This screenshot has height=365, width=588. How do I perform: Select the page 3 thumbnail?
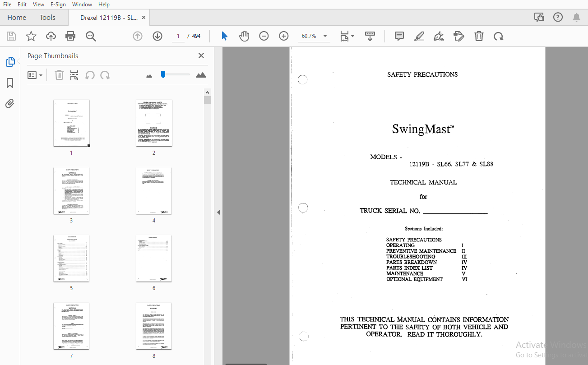click(x=71, y=191)
